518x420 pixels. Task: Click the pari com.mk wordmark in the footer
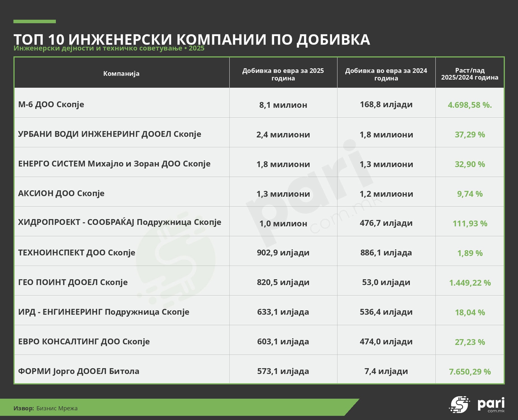(491, 405)
